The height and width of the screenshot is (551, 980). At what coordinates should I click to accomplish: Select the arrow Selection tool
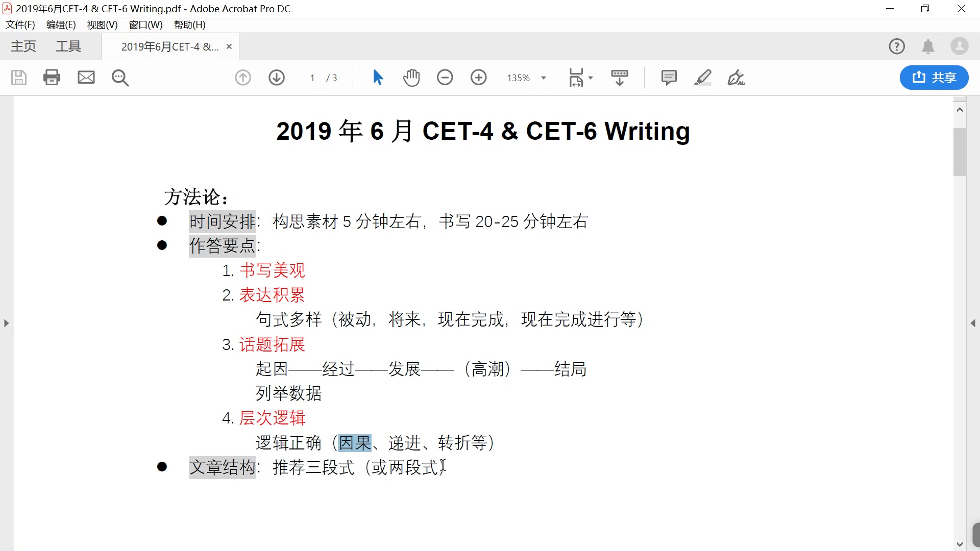click(x=378, y=78)
